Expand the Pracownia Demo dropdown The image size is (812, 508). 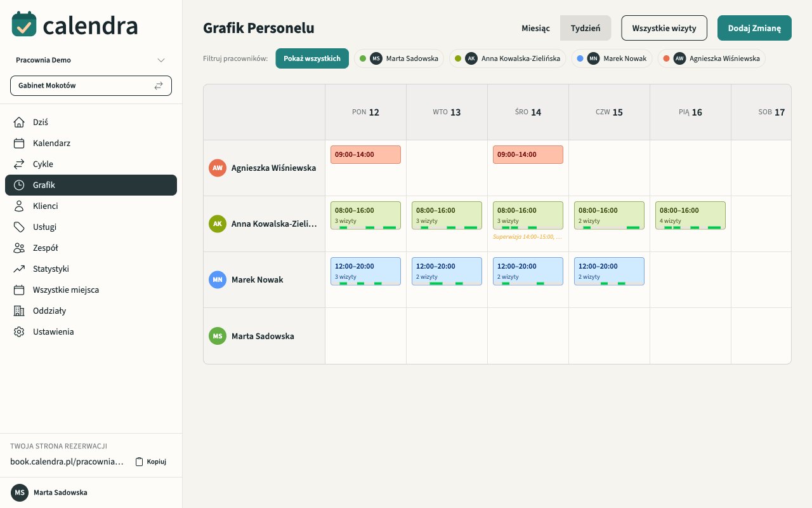[x=91, y=60]
